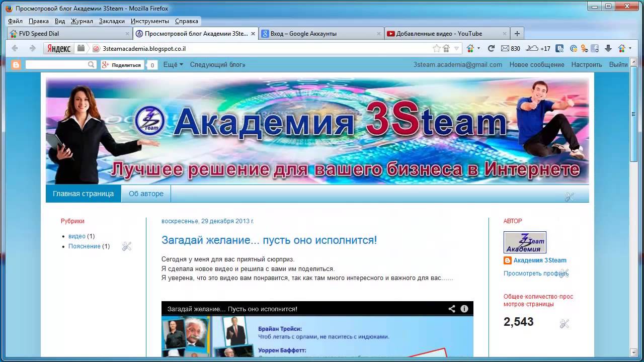Open the Вид menu
Viewport: 644px width, 362px height.
pyautogui.click(x=60, y=21)
